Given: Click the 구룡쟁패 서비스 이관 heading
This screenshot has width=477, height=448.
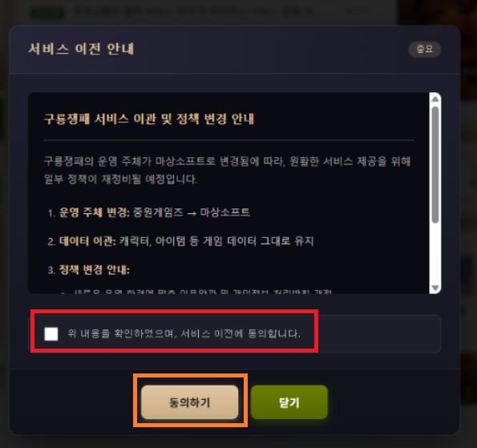Looking at the screenshot, I should 149,119.
